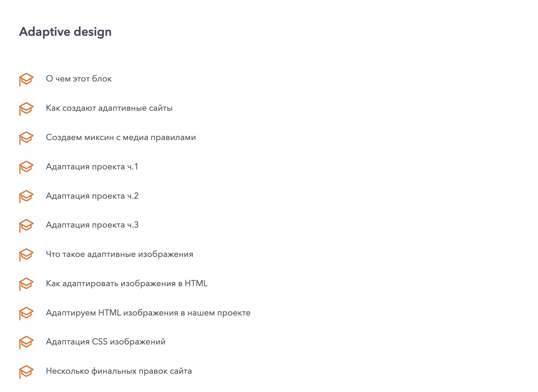Screen dimensions: 538x392
Task: Click icon beside "Адаптируем HTML изображения в нашем проекте"
Action: click(x=26, y=313)
